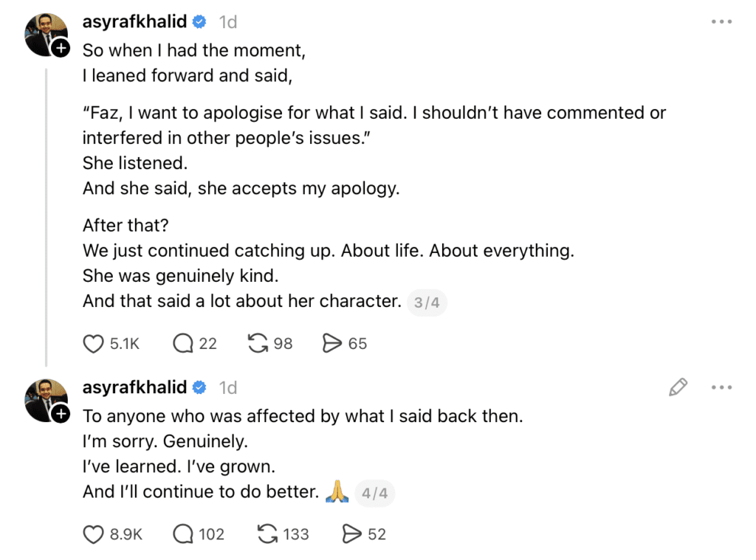Like the 4/4 apology post

(93, 533)
